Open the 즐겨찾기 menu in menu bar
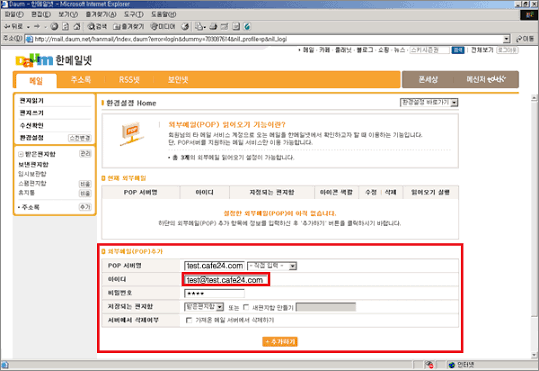The height and width of the screenshot is (371, 539). click(101, 14)
